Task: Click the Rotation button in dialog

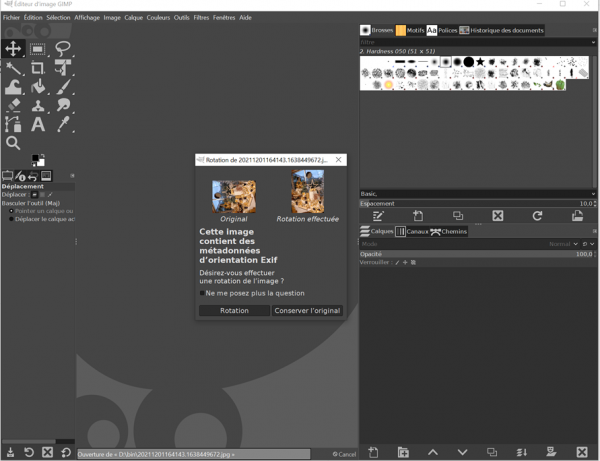Action: (x=234, y=311)
